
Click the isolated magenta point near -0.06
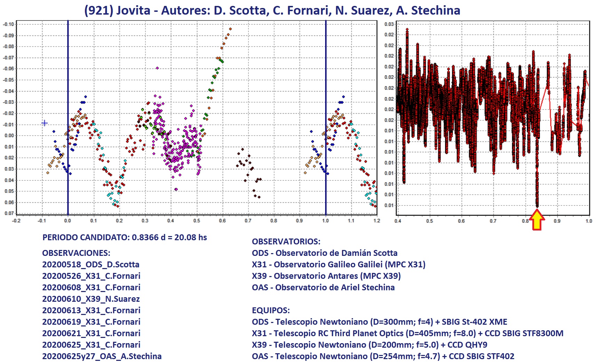(x=157, y=68)
